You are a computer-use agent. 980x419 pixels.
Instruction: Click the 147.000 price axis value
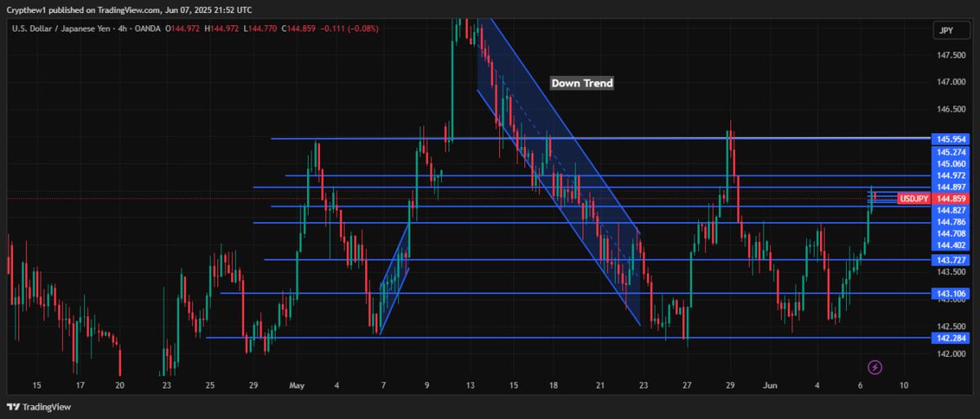tap(952, 82)
